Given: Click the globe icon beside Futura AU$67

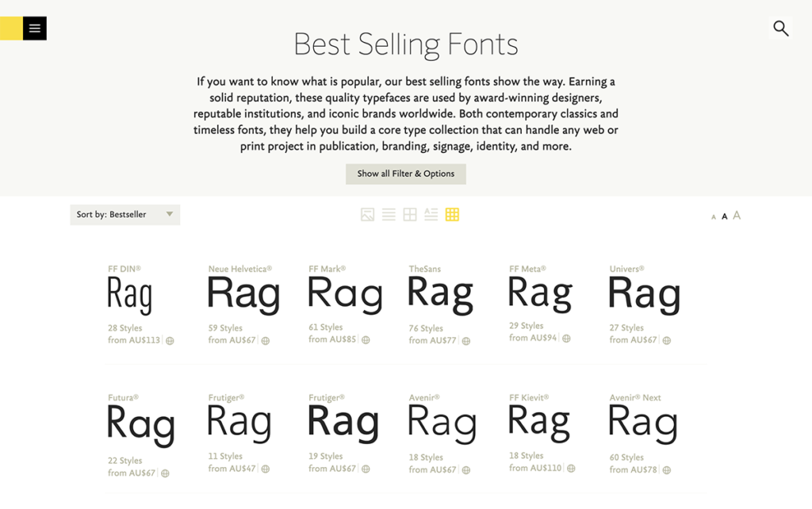Looking at the screenshot, I should click(x=165, y=473).
